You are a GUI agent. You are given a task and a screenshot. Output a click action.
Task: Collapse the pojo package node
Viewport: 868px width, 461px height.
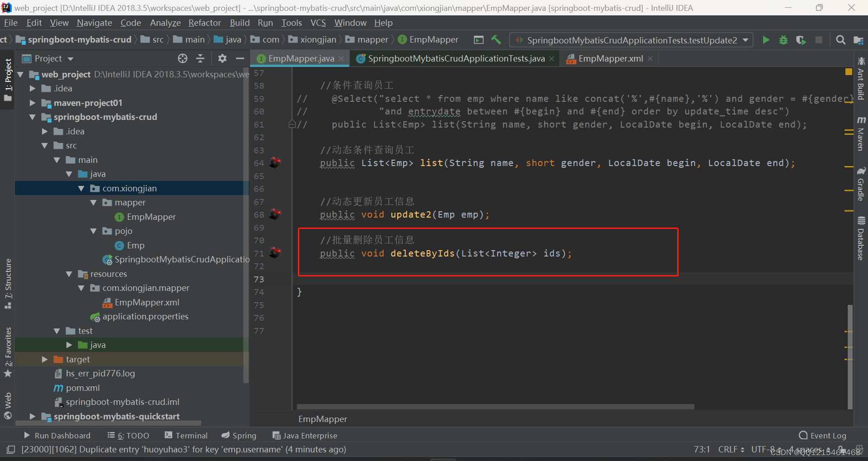tap(93, 231)
